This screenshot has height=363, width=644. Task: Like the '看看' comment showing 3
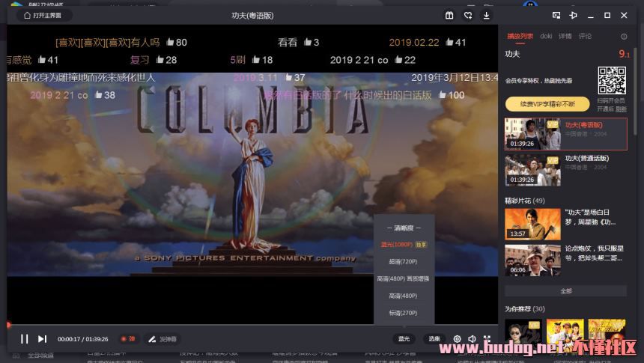coord(308,42)
